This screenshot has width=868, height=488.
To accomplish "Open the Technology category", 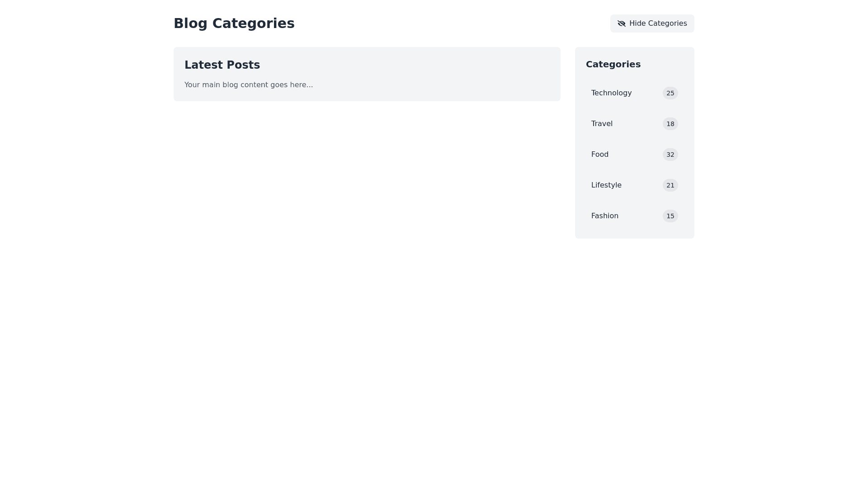I will [x=611, y=93].
